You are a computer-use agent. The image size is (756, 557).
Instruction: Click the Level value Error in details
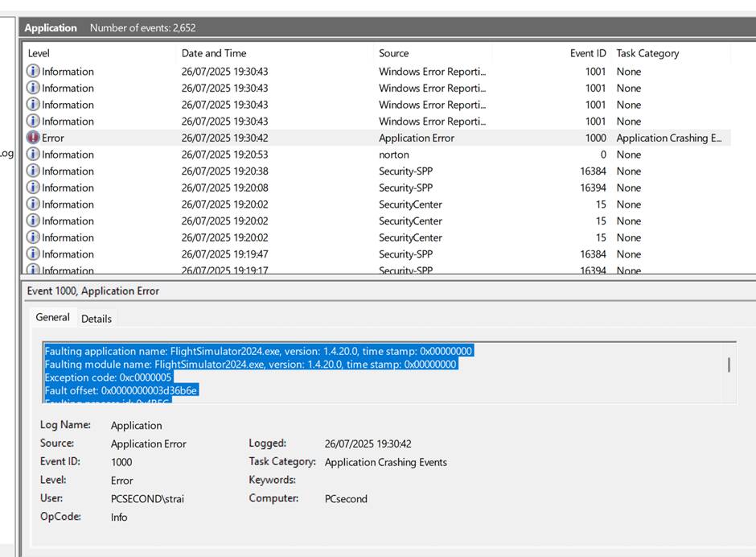coord(121,481)
